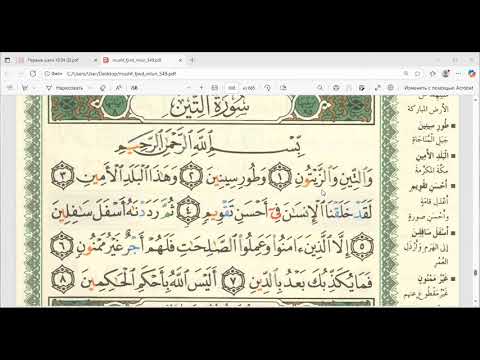Open Copilot sidebar icon
Screen dimensions: 480x360
click(x=472, y=74)
